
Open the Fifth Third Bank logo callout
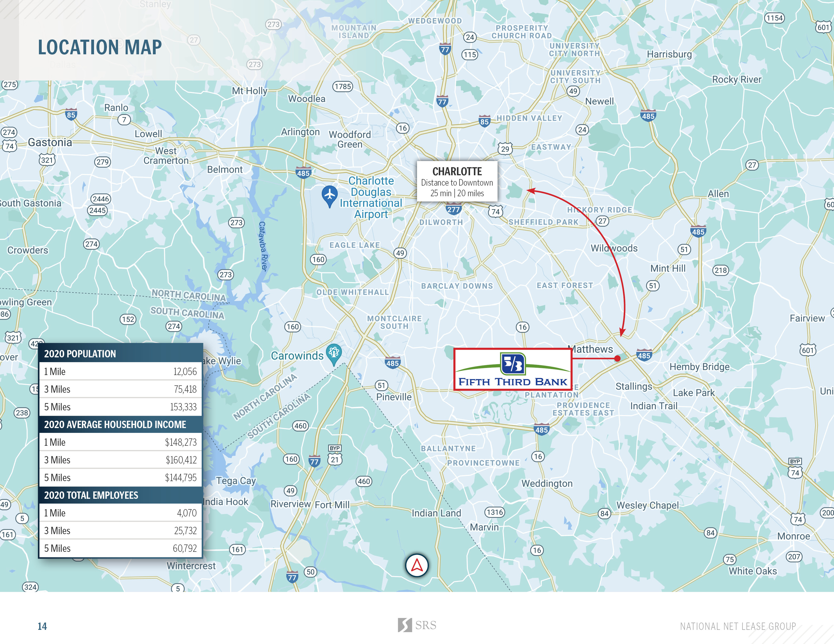[513, 369]
